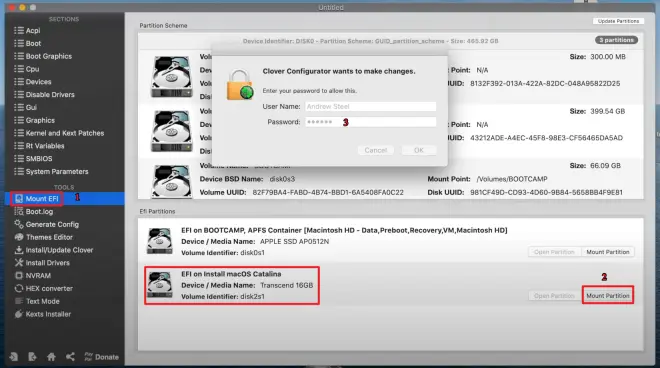Click the drive icon for Transcend 16GB
The height and width of the screenshot is (368, 660).
pos(159,284)
